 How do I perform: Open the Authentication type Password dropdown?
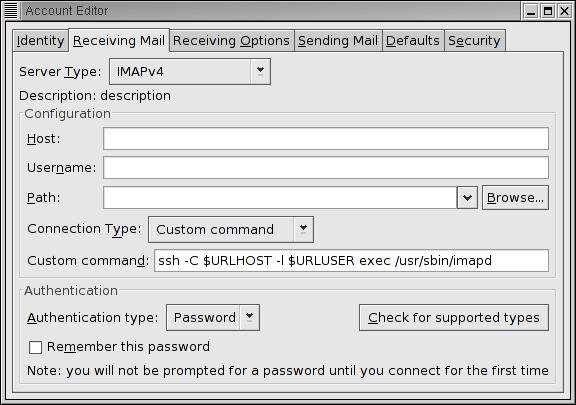[213, 318]
